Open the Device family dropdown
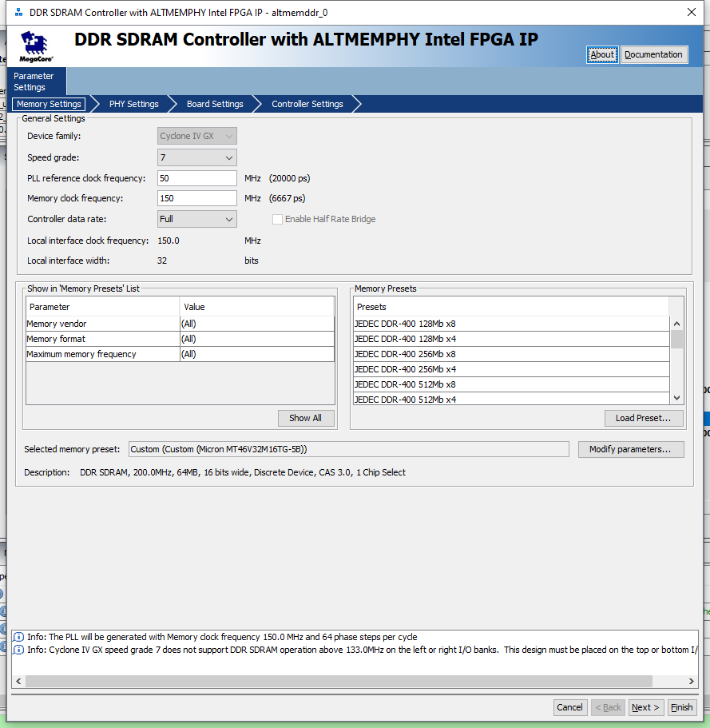The height and width of the screenshot is (728, 710). coord(196,136)
